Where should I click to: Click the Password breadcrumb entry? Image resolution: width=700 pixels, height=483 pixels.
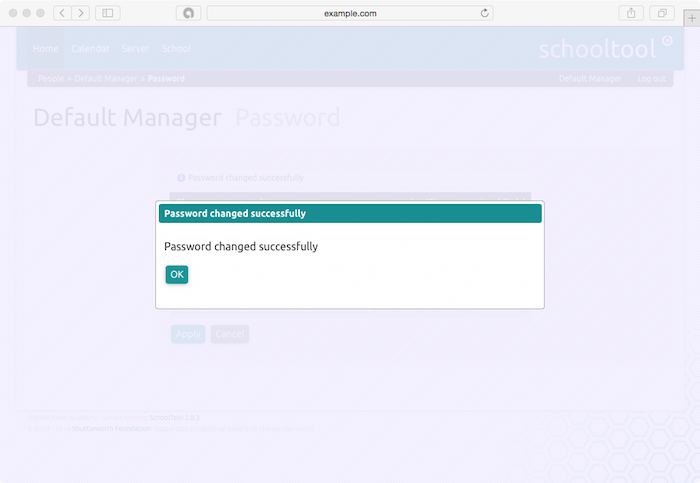(166, 79)
